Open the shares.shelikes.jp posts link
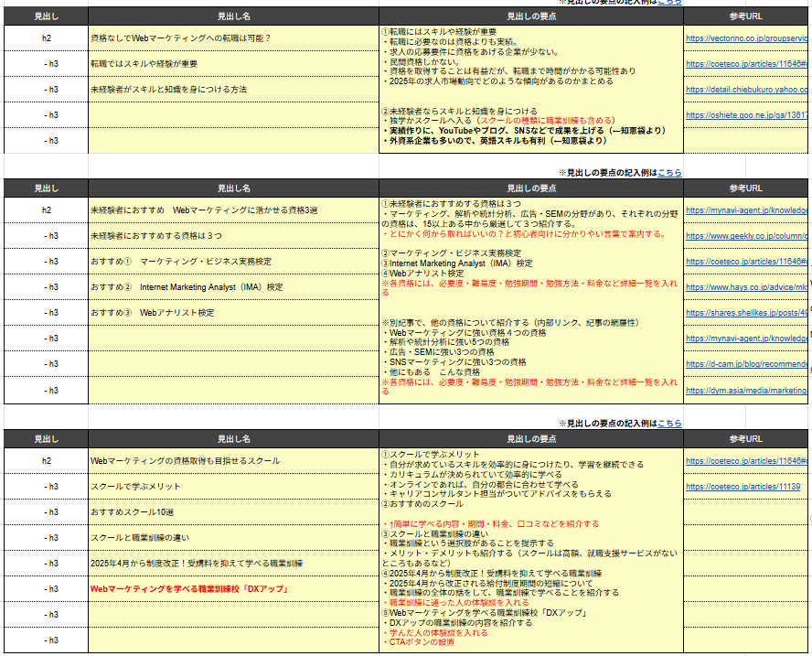 [x=746, y=313]
